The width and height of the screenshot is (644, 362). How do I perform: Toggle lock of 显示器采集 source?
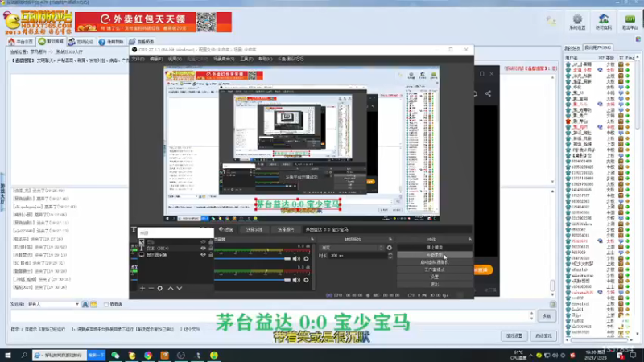coord(211,255)
